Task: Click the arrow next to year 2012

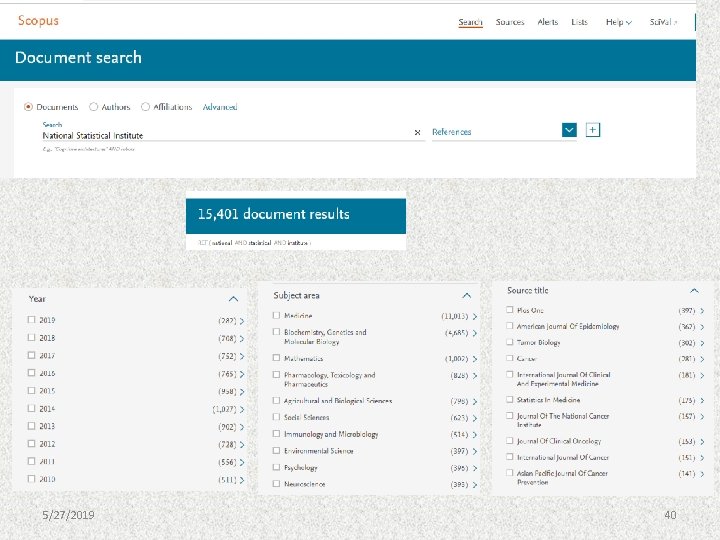Action: [242, 444]
